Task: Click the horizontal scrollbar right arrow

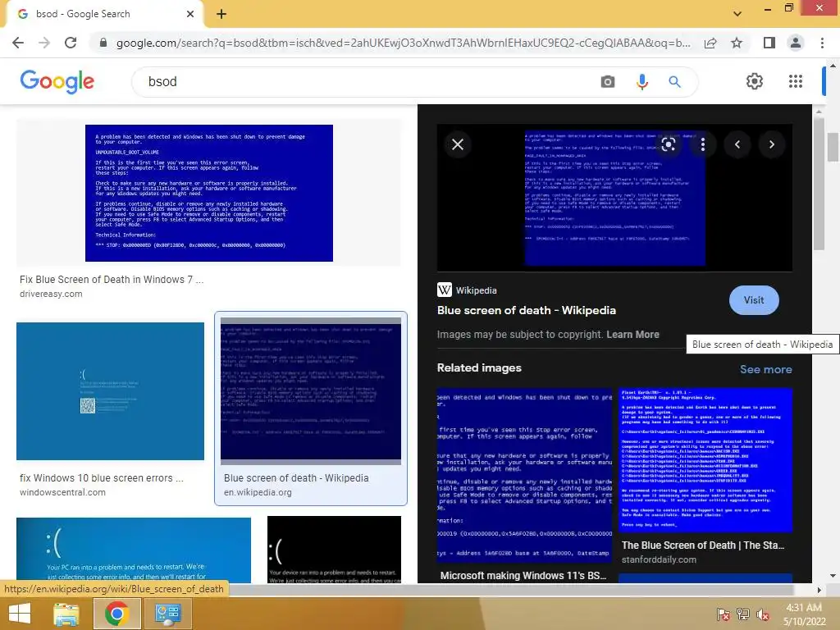Action: [x=819, y=590]
